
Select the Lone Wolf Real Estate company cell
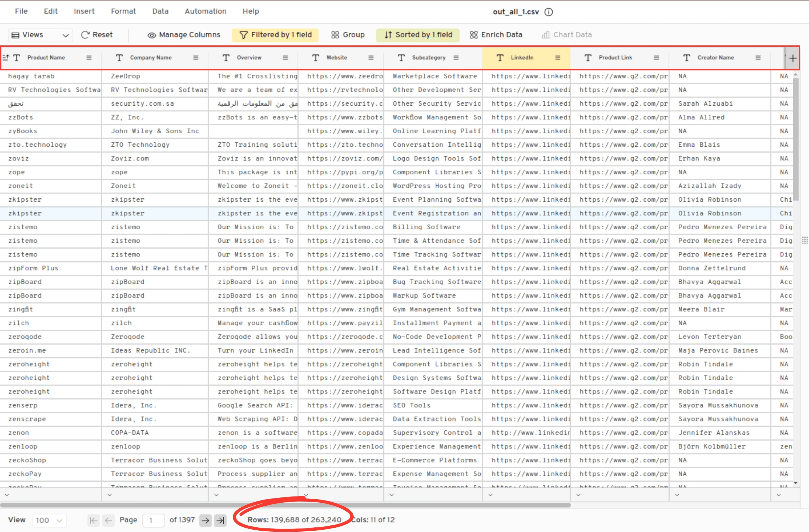(155, 268)
